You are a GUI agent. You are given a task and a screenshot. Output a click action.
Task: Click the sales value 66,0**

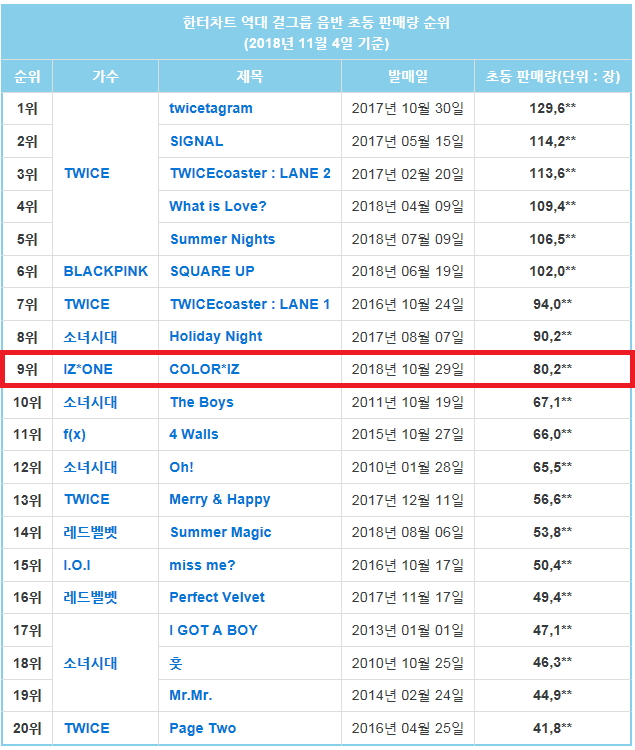(553, 434)
